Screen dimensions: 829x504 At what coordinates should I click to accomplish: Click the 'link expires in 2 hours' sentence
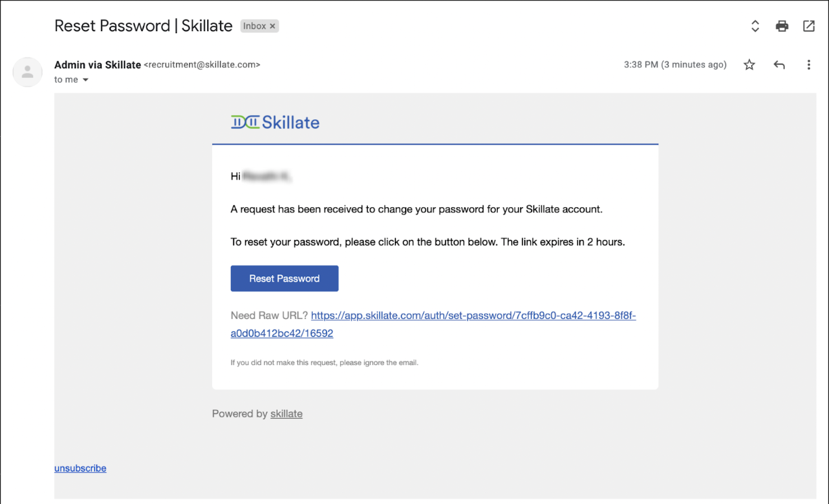(x=563, y=243)
